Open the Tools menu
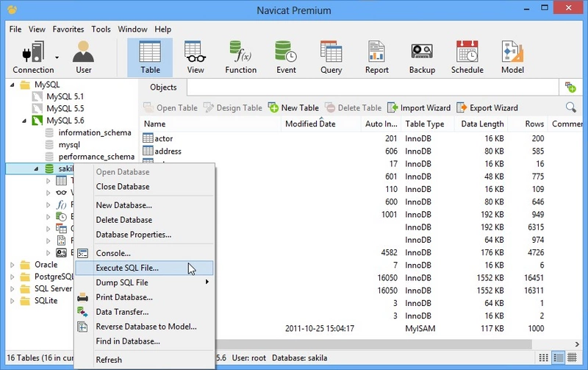This screenshot has width=588, height=370. pos(101,29)
